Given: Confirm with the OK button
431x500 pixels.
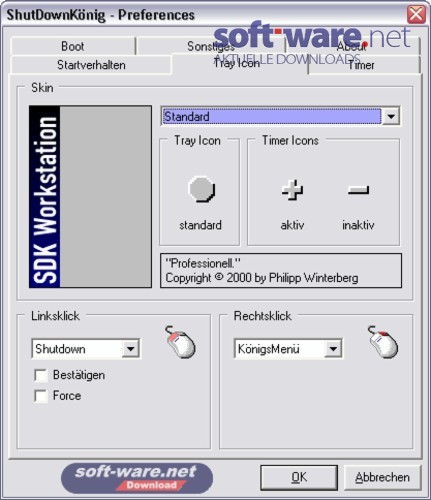Looking at the screenshot, I should (x=299, y=478).
